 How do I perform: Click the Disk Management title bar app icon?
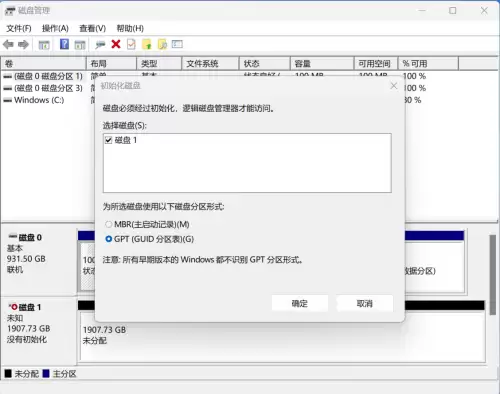point(10,11)
